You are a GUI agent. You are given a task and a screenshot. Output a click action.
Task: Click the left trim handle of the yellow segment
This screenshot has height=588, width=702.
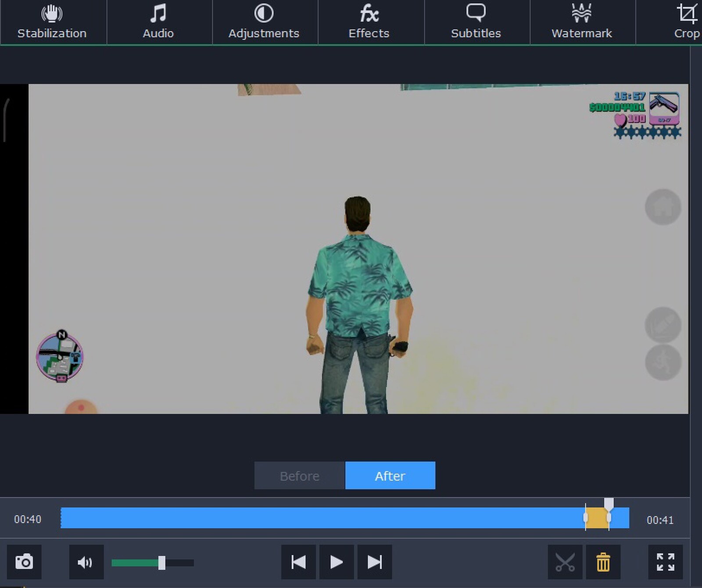[x=585, y=518]
